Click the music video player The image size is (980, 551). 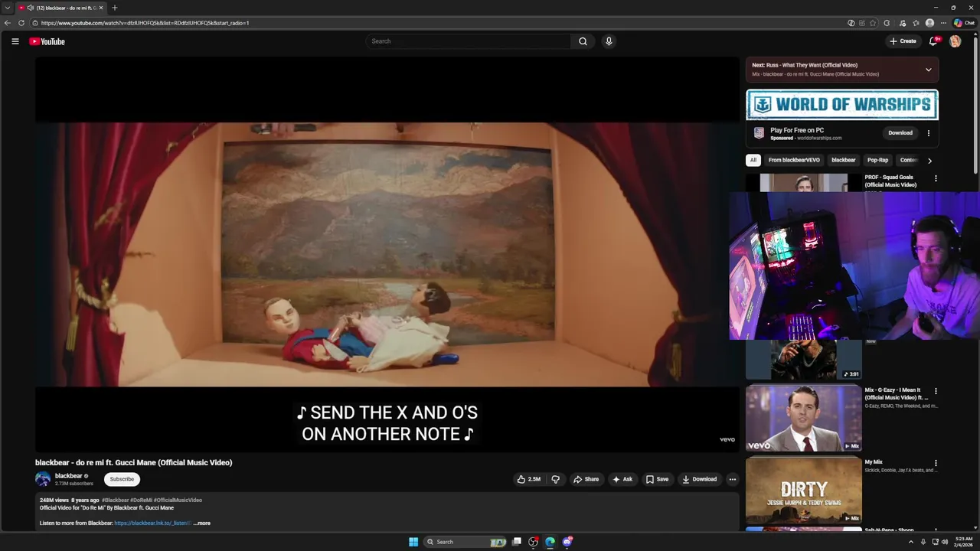pyautogui.click(x=387, y=255)
